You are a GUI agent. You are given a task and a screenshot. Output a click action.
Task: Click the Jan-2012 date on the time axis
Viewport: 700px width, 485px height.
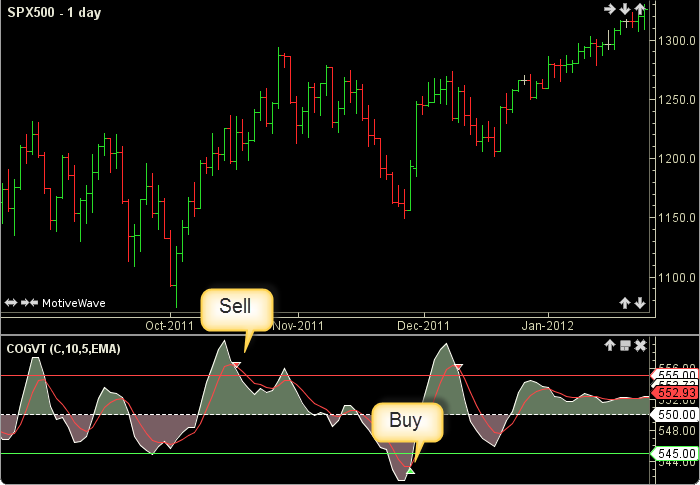(x=546, y=326)
